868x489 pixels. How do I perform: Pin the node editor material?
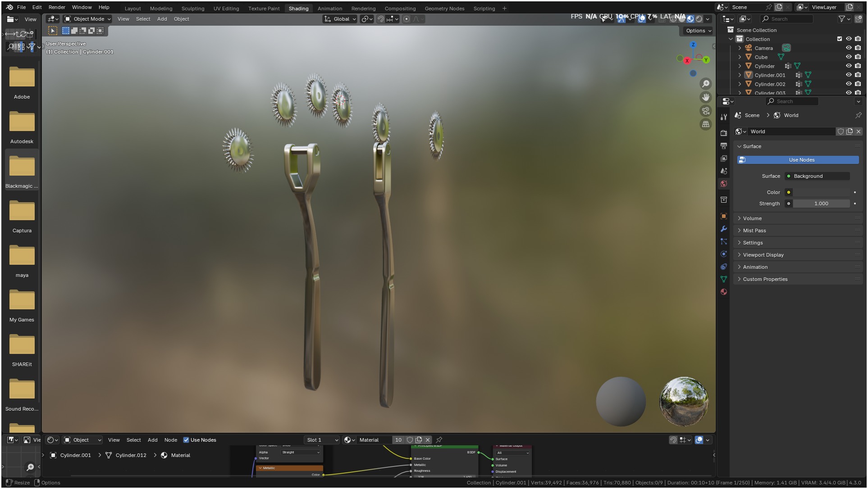coord(439,440)
